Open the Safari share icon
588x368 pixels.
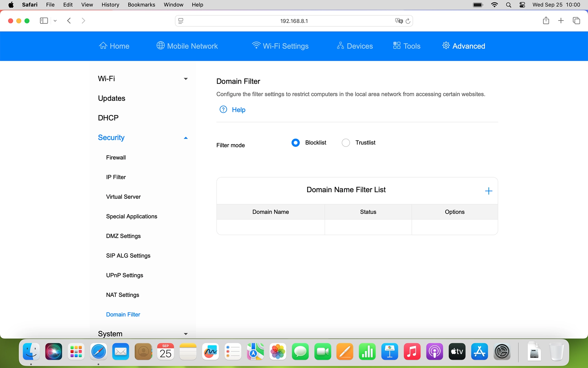pos(546,21)
